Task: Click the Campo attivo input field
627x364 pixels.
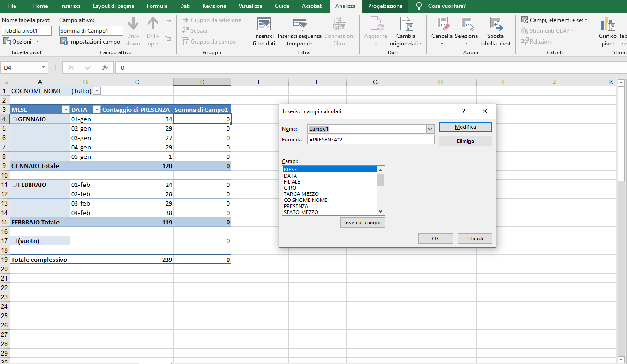Action: 91,31
